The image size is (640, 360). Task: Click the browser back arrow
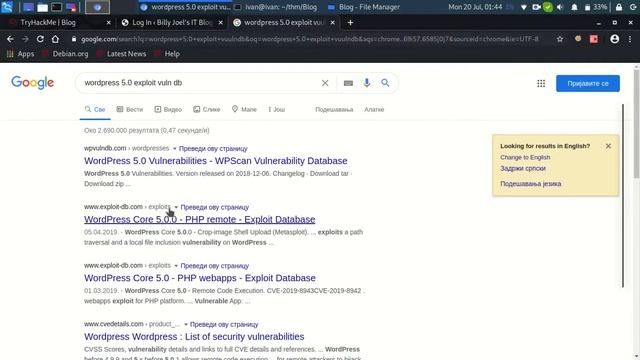pyautogui.click(x=10, y=39)
